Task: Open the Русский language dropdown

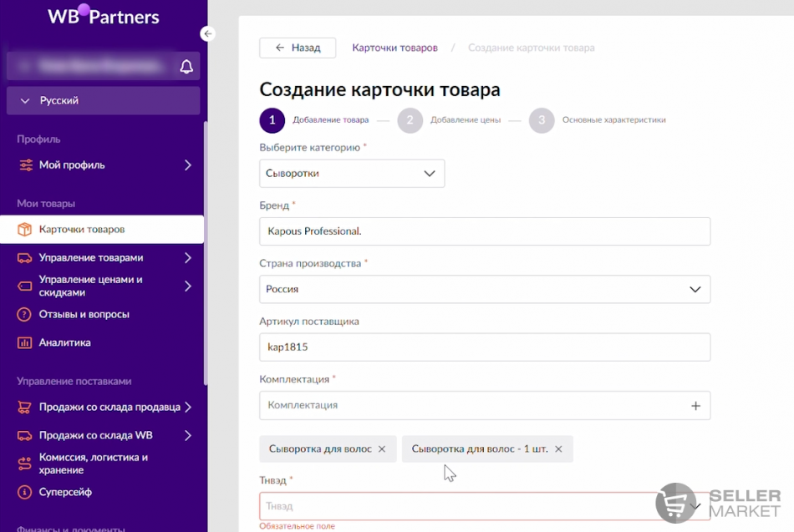Action: click(103, 100)
